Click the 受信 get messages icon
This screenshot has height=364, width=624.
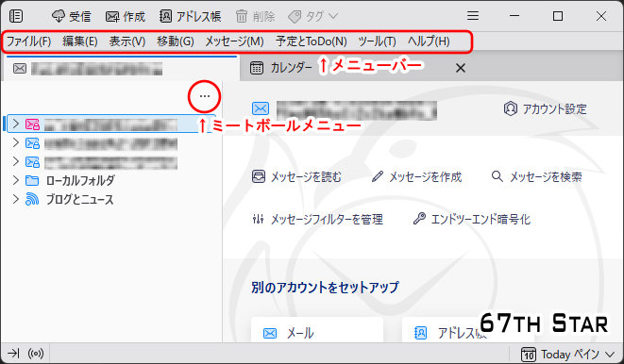coord(59,16)
